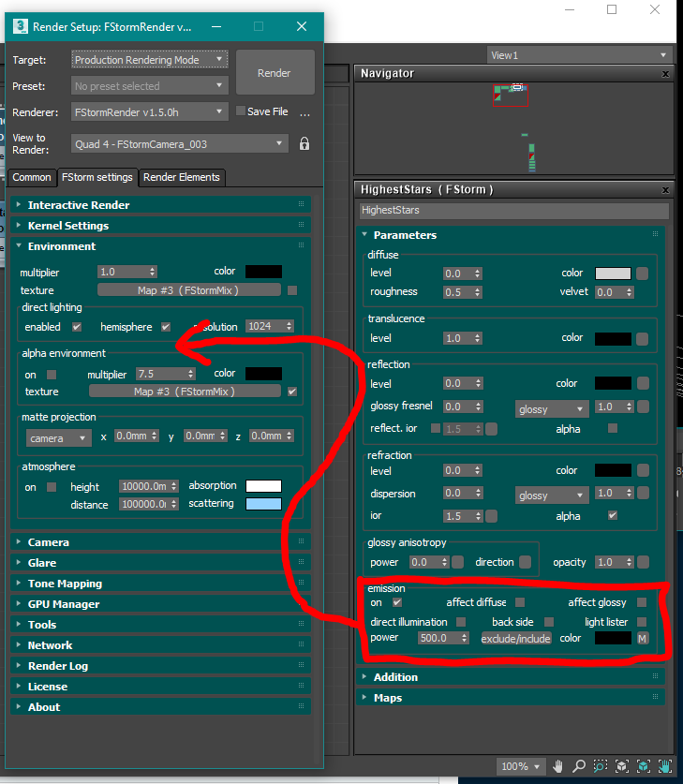Click the emission power 500.0 field
683x784 pixels.
[439, 638]
